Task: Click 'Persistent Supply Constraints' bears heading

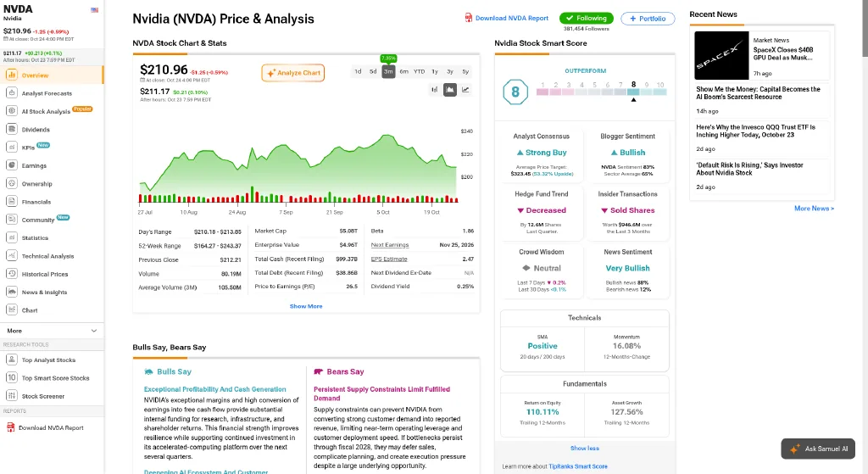Action: point(382,393)
